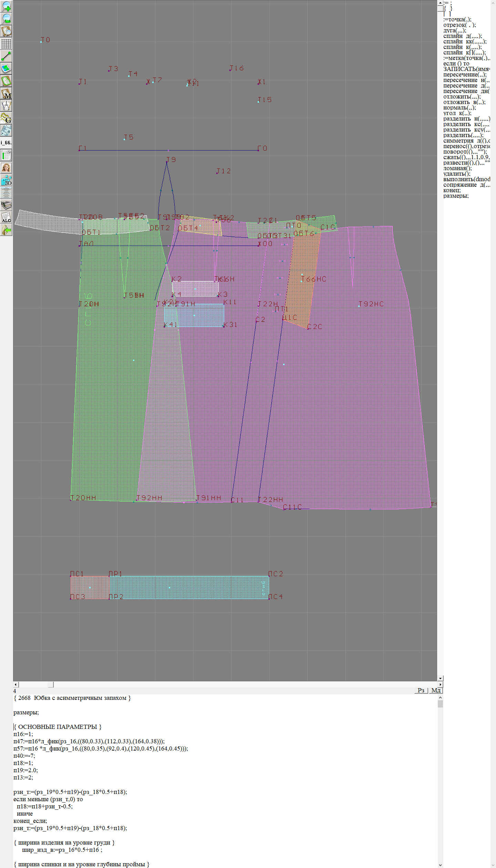Click the stacked books library icon
This screenshot has height=868, width=496.
(6, 205)
